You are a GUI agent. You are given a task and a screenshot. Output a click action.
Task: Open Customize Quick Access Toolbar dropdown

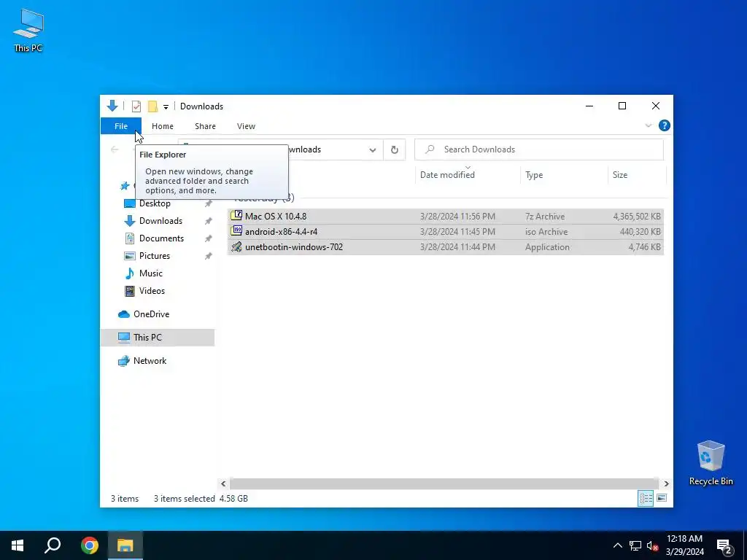166,106
